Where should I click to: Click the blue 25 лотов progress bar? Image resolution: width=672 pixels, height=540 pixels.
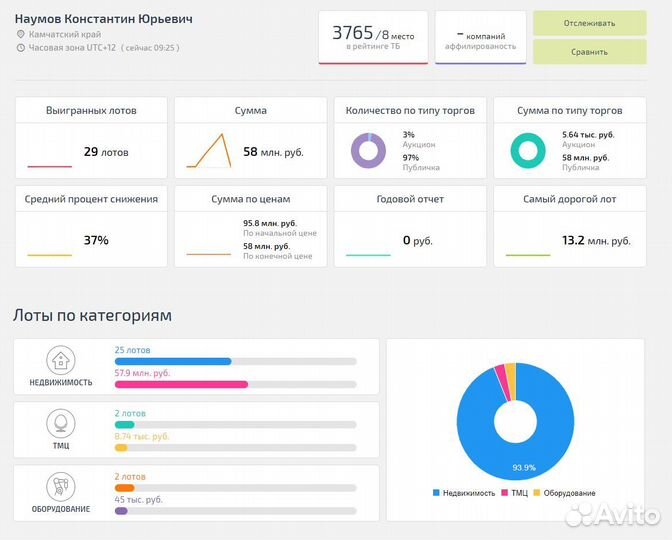173,361
